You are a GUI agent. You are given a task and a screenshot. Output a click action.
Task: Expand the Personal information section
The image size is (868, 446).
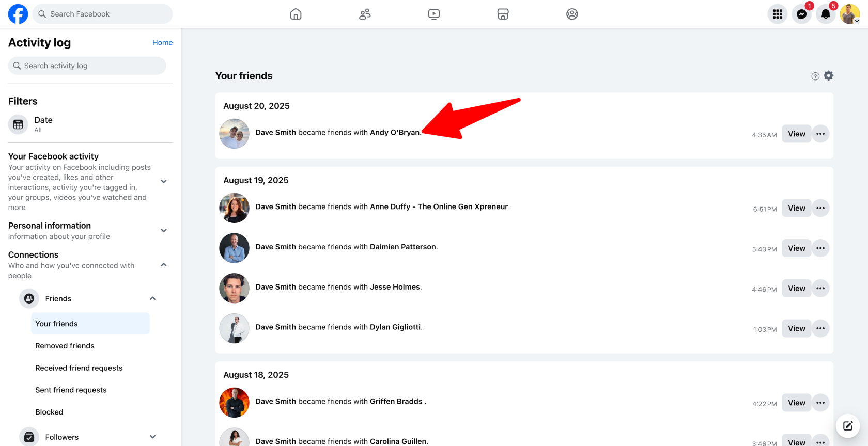pos(164,231)
